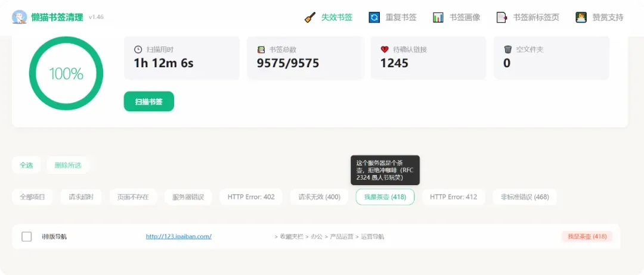
Task: Open the 赞赏支持 tab
Action: pos(608,18)
